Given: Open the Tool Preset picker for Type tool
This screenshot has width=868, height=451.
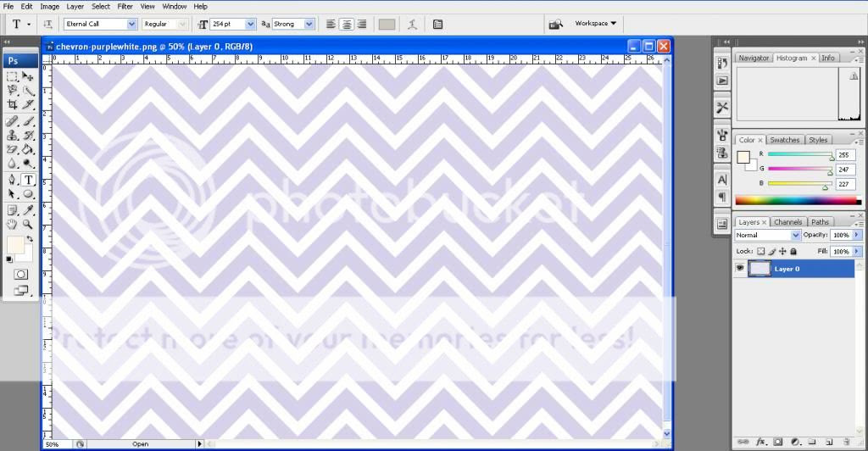Looking at the screenshot, I should 21,25.
